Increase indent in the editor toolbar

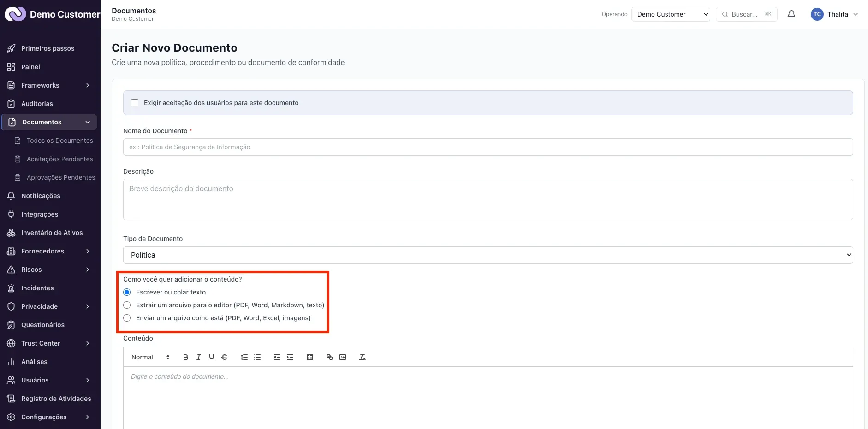(290, 357)
